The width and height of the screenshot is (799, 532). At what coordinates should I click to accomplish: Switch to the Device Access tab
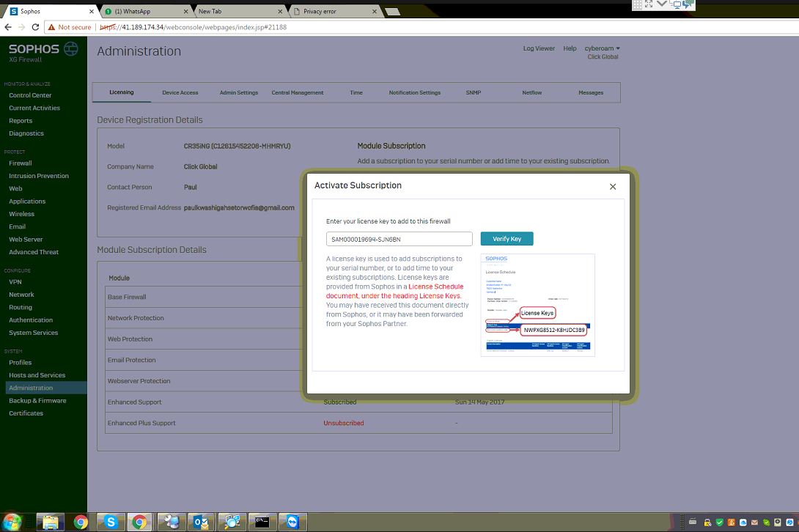180,93
